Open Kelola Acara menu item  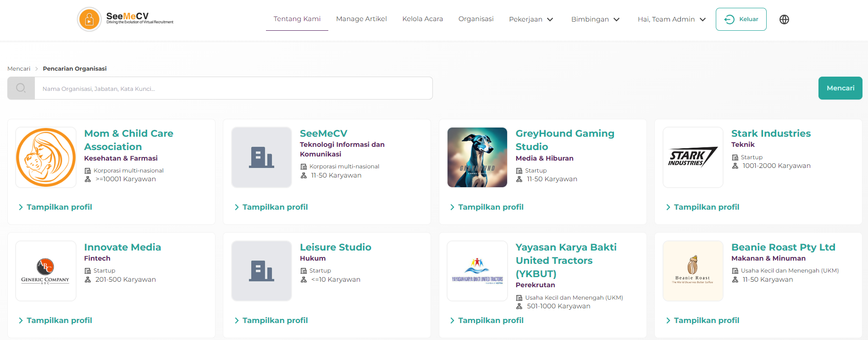click(423, 19)
